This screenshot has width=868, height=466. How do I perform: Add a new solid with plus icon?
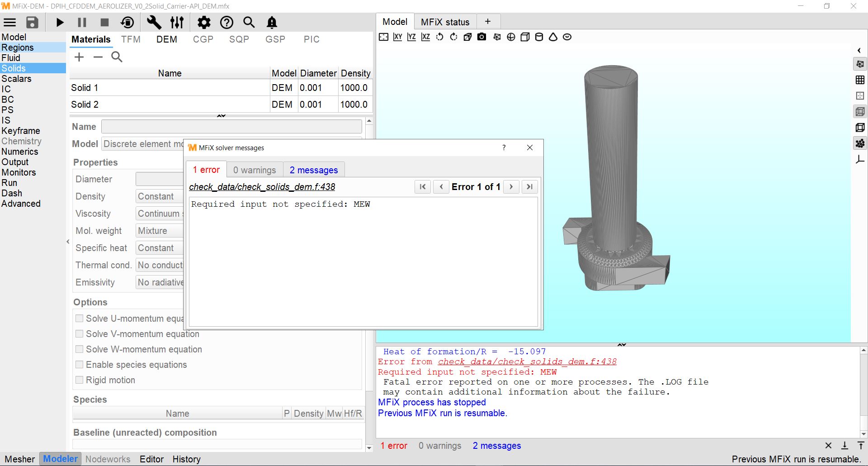(79, 57)
